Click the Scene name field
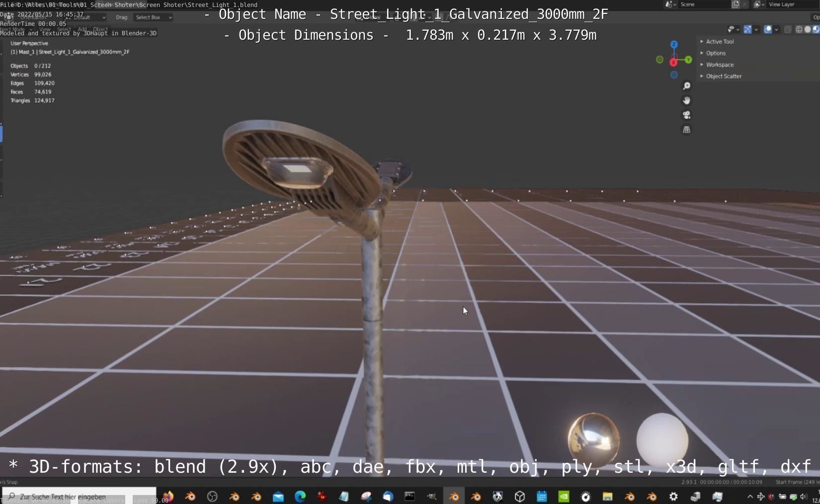Image resolution: width=820 pixels, height=504 pixels. coord(704,4)
